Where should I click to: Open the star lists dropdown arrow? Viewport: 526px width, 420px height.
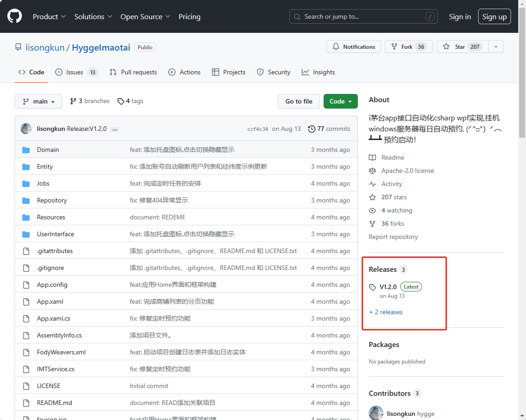tap(496, 47)
